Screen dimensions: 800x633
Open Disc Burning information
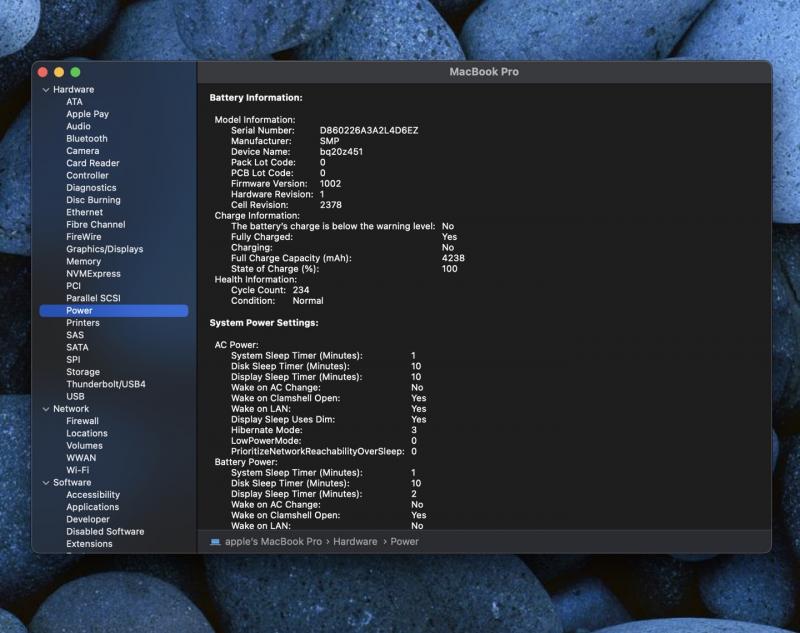click(x=93, y=200)
